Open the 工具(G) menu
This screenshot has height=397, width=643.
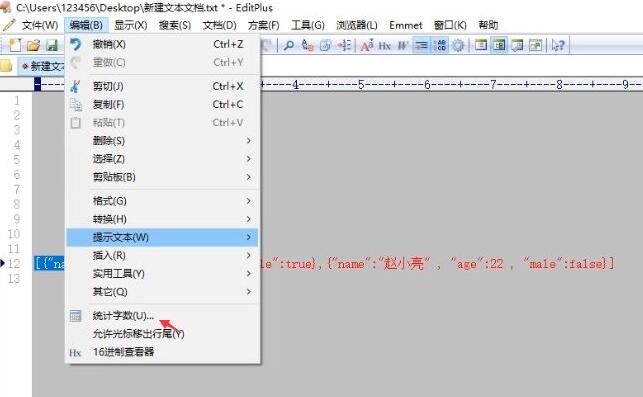pos(308,25)
